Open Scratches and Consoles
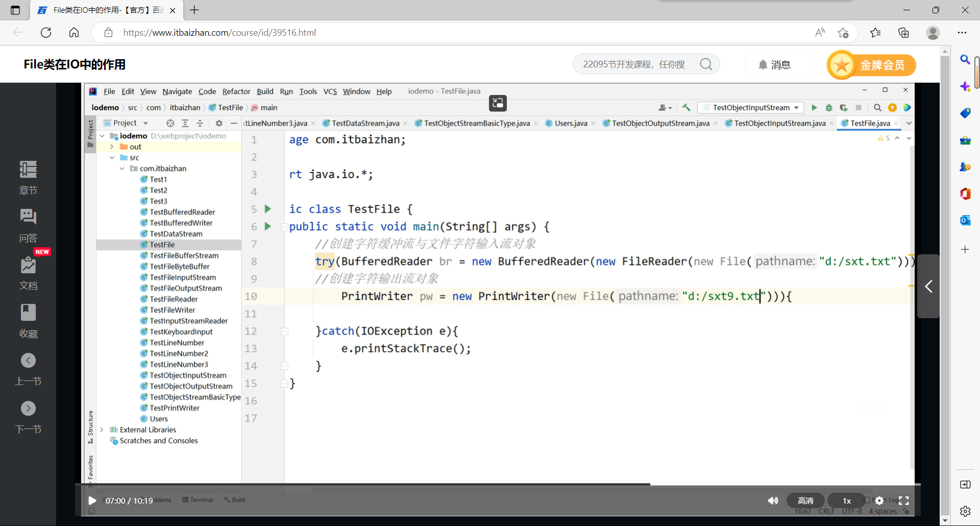 (x=158, y=441)
